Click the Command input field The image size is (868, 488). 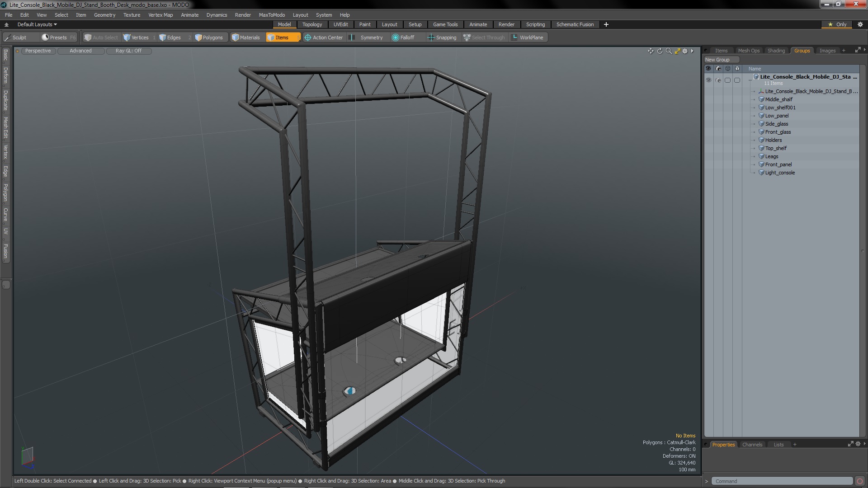tap(781, 481)
